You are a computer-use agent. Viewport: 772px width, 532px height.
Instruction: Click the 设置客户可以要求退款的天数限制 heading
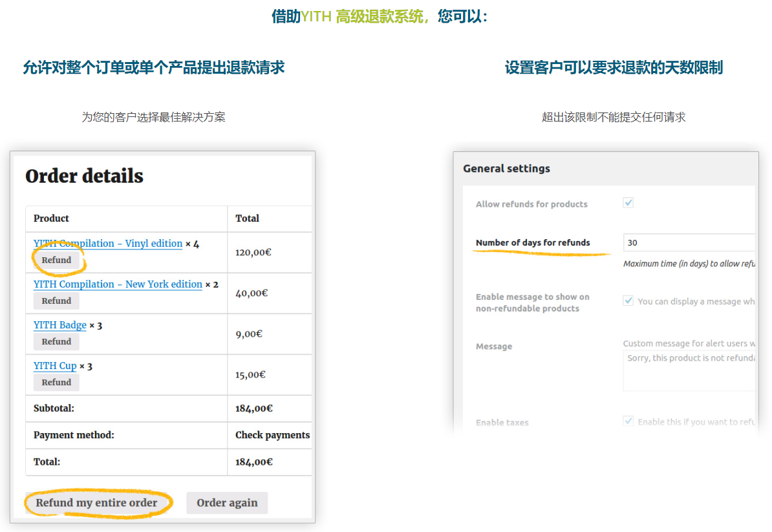(x=614, y=67)
